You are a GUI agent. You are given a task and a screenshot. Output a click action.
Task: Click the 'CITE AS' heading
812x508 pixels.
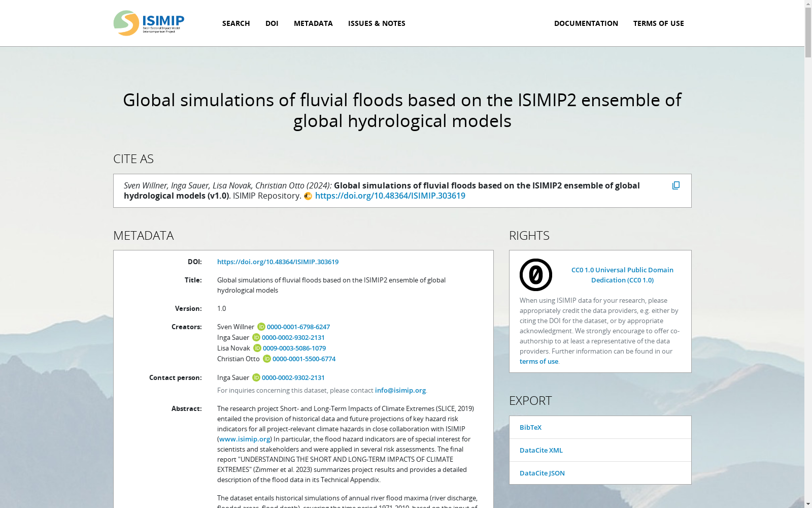click(x=133, y=159)
